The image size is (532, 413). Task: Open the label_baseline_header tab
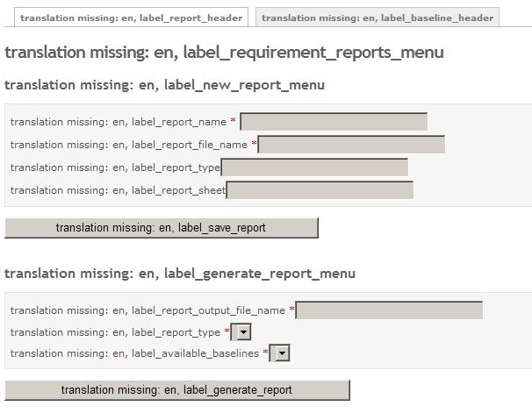pyautogui.click(x=377, y=18)
